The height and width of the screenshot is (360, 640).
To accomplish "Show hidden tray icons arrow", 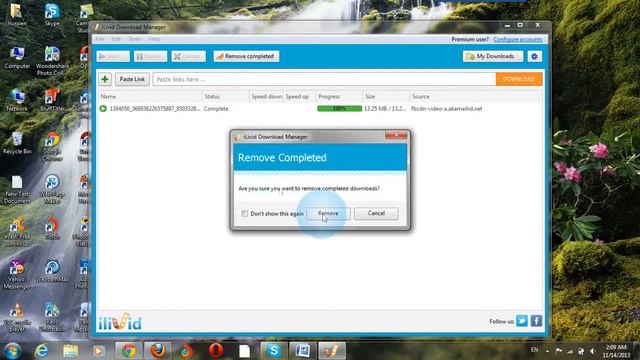I will tap(547, 351).
